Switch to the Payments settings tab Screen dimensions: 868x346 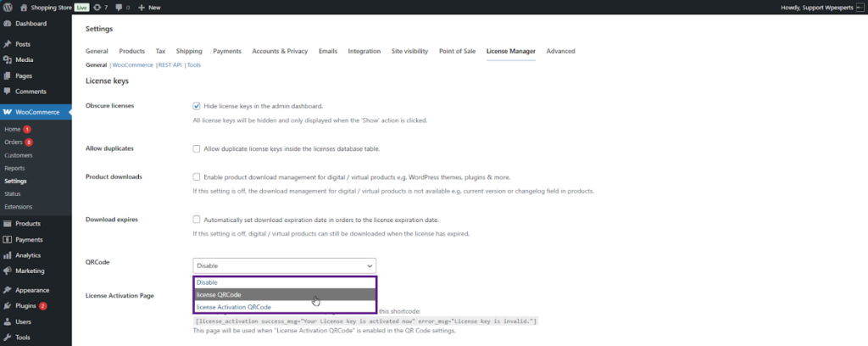[x=227, y=51]
